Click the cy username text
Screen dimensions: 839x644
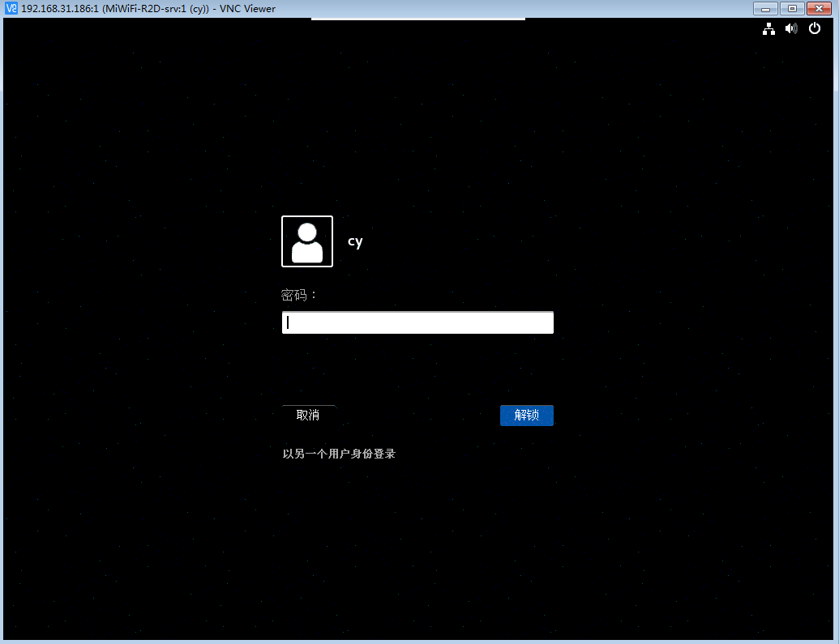click(355, 241)
